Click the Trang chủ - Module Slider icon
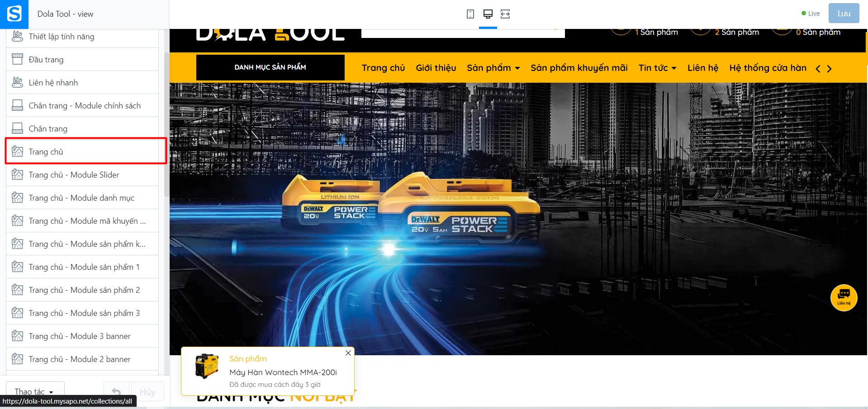Image resolution: width=868 pixels, height=409 pixels. 17,174
